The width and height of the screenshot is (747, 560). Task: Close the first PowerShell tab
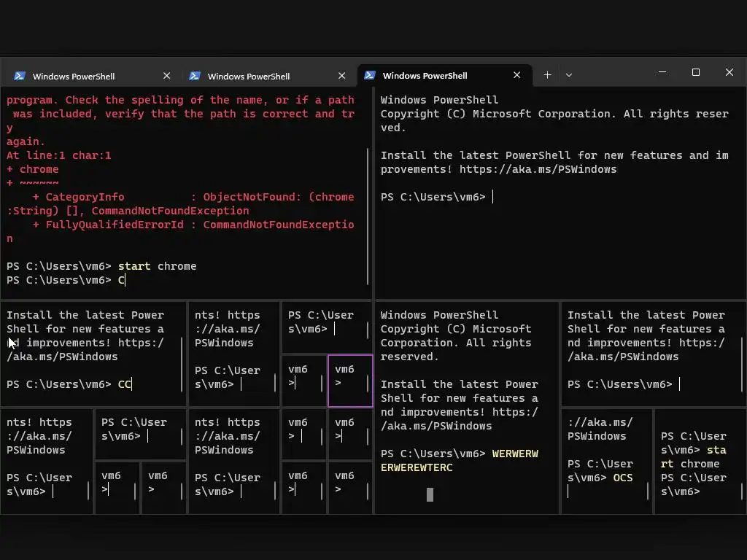point(167,76)
